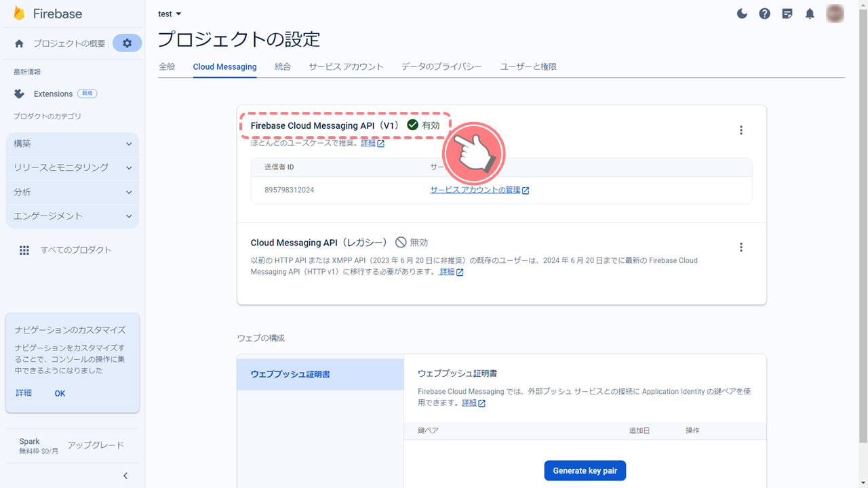Dismiss the navigation card with OK

pyautogui.click(x=60, y=393)
